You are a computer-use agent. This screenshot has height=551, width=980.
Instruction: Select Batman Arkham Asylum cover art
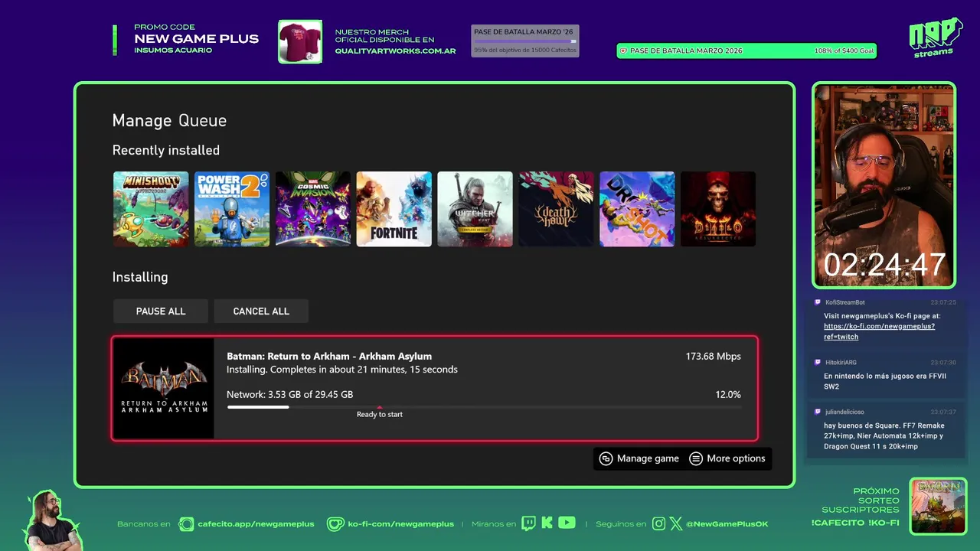pyautogui.click(x=164, y=389)
